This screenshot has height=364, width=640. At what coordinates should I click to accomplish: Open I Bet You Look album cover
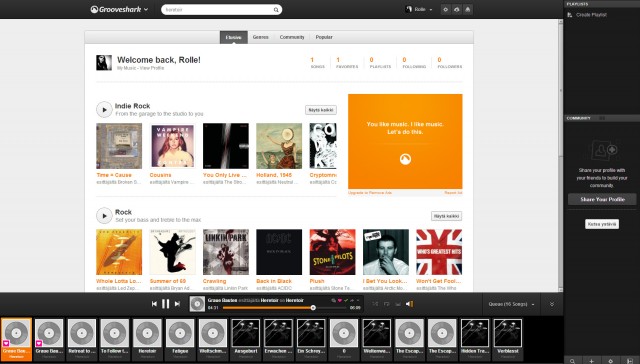pyautogui.click(x=386, y=252)
